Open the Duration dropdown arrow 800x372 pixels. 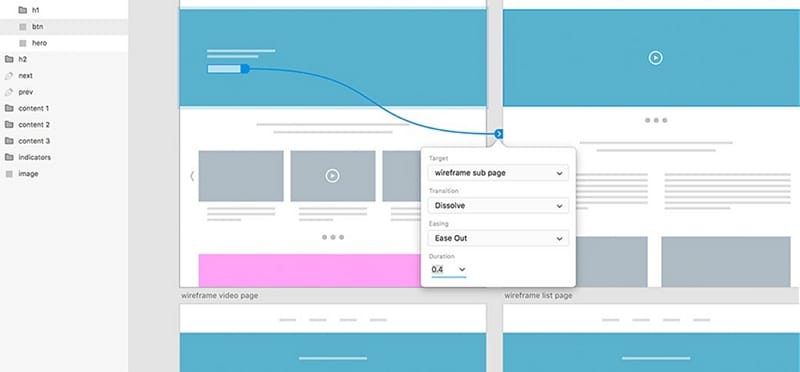point(462,269)
